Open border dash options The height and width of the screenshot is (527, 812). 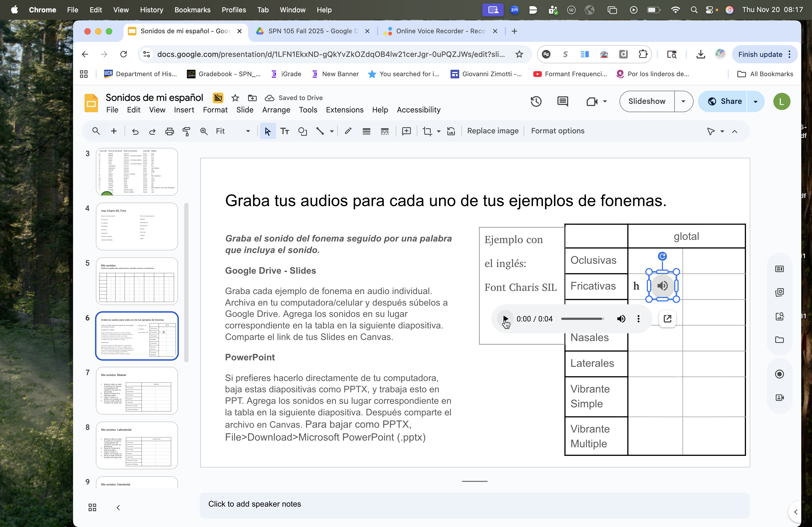tap(385, 131)
